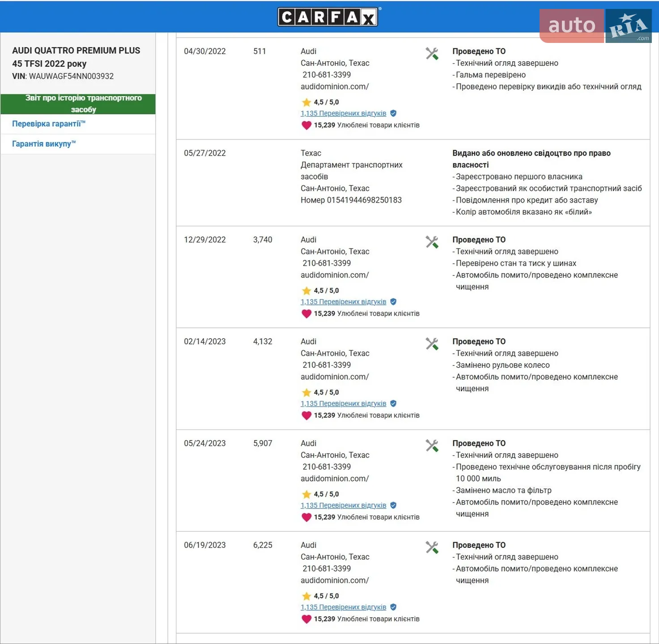Click mileage value 511

click(x=259, y=51)
